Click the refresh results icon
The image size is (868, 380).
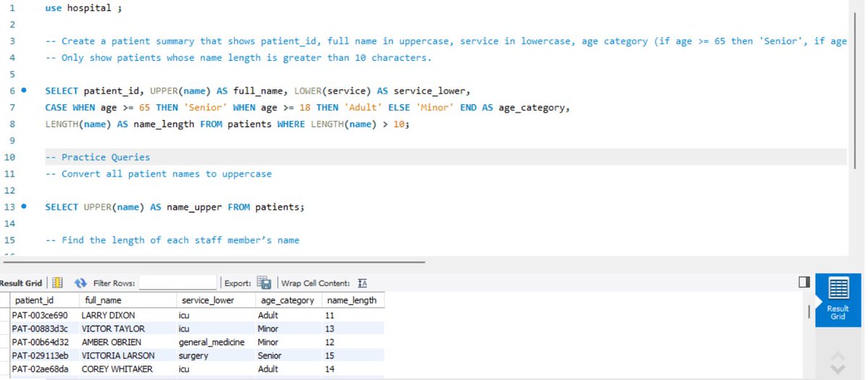click(x=81, y=283)
